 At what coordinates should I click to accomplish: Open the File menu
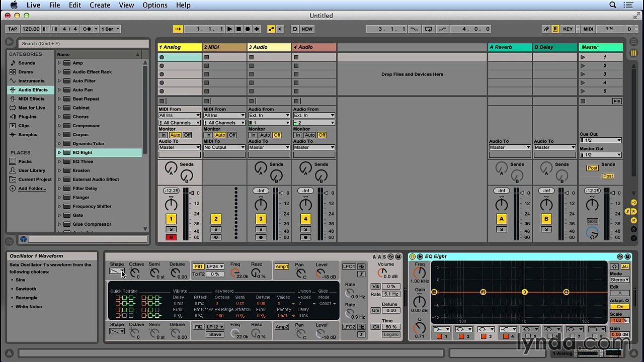pos(54,5)
